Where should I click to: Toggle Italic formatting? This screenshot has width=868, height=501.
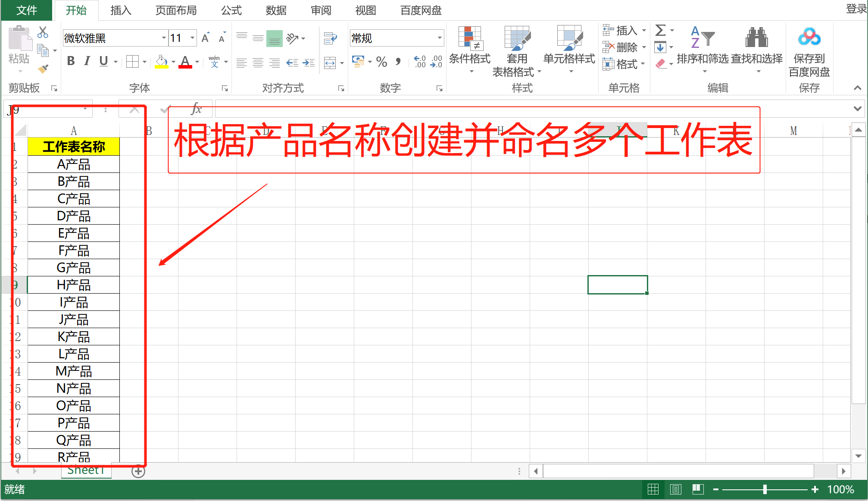87,61
